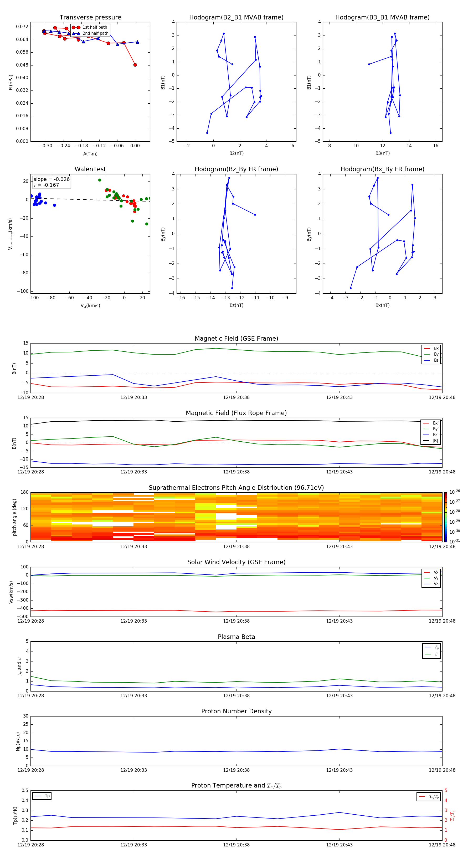
Task: Click the "pitch angle (deg)" axis label
Action: tap(14, 517)
